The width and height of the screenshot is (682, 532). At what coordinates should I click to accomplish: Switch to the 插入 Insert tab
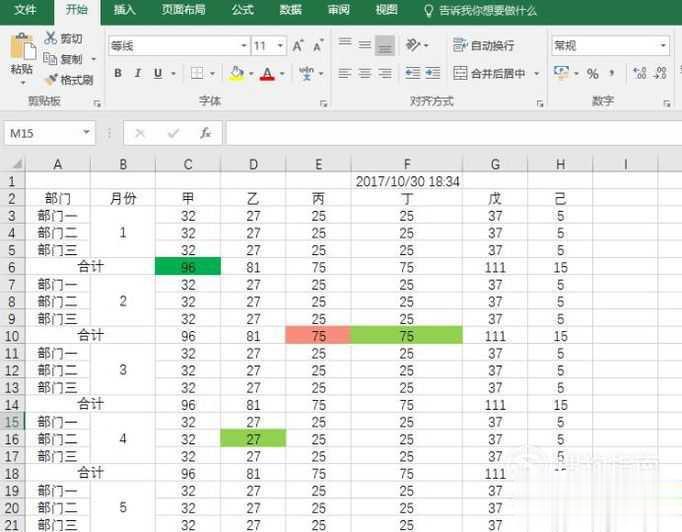(x=124, y=10)
